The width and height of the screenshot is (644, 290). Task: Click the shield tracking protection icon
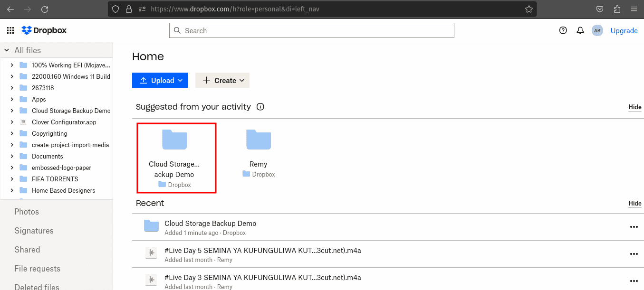tap(115, 9)
